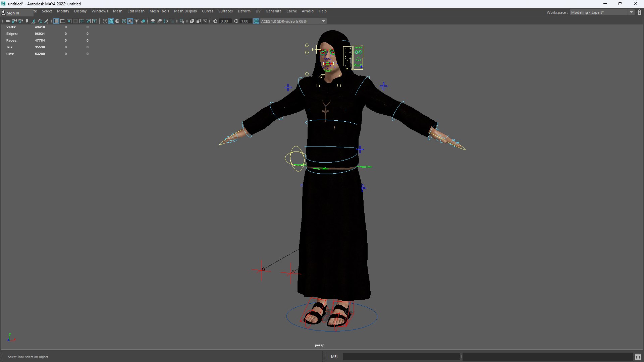Image resolution: width=644 pixels, height=362 pixels.
Task: Switch viewport to Wireframe shading
Action: tap(105, 21)
